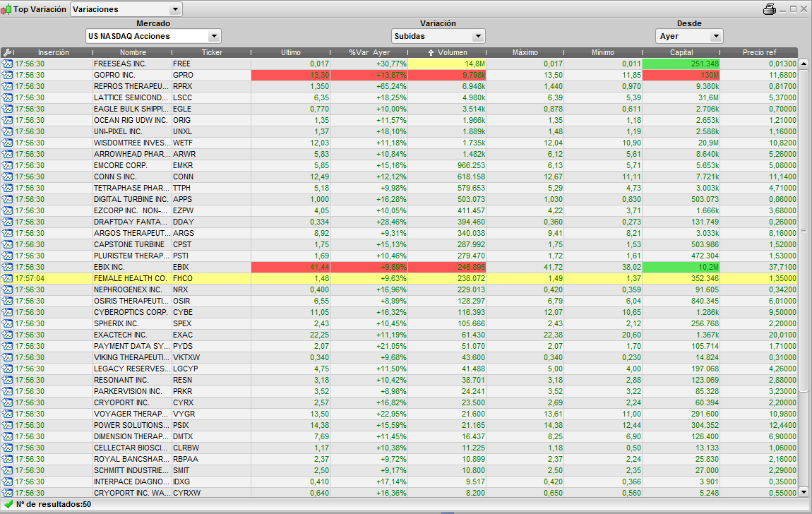This screenshot has height=514, width=812.
Task: Sort by the Volumen column header
Action: coord(448,52)
